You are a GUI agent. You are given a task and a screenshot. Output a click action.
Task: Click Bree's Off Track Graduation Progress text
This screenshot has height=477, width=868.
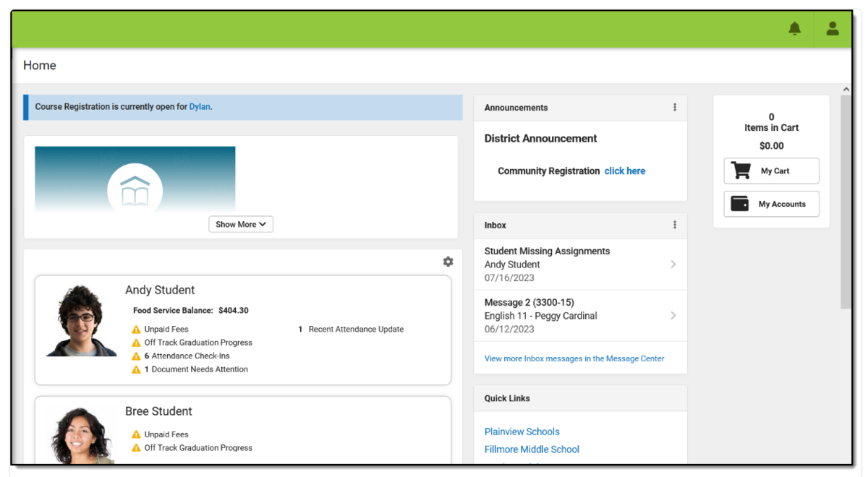(x=198, y=448)
